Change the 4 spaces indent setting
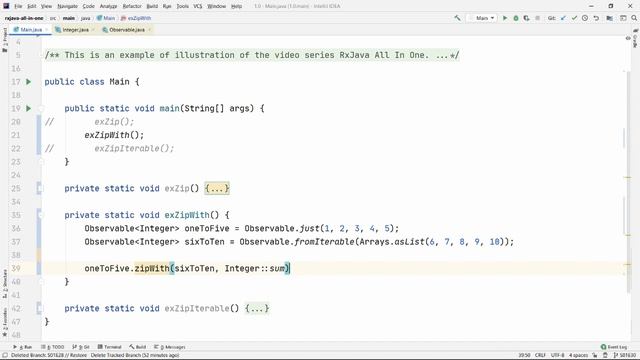Screen dimensions: 640x360 [x=578, y=356]
